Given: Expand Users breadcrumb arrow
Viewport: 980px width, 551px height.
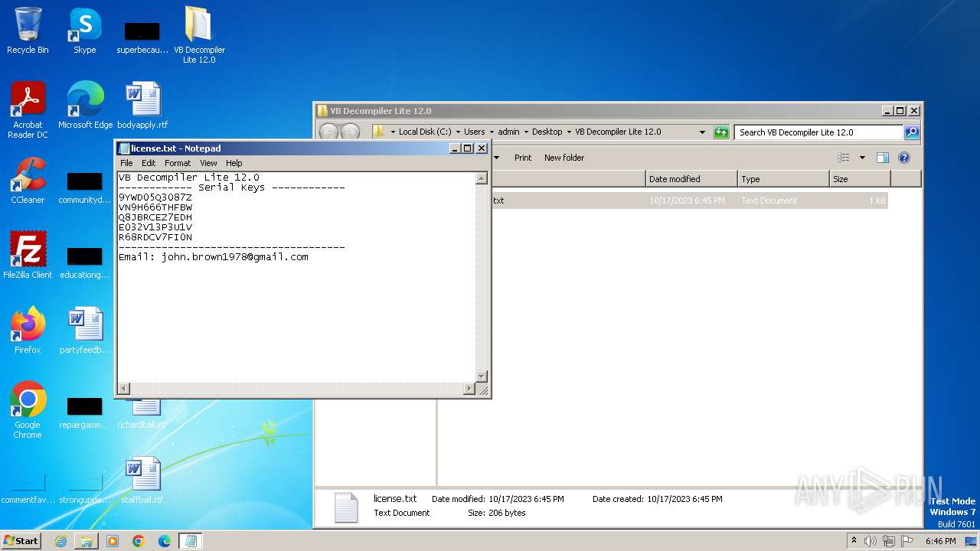Looking at the screenshot, I should [492, 132].
